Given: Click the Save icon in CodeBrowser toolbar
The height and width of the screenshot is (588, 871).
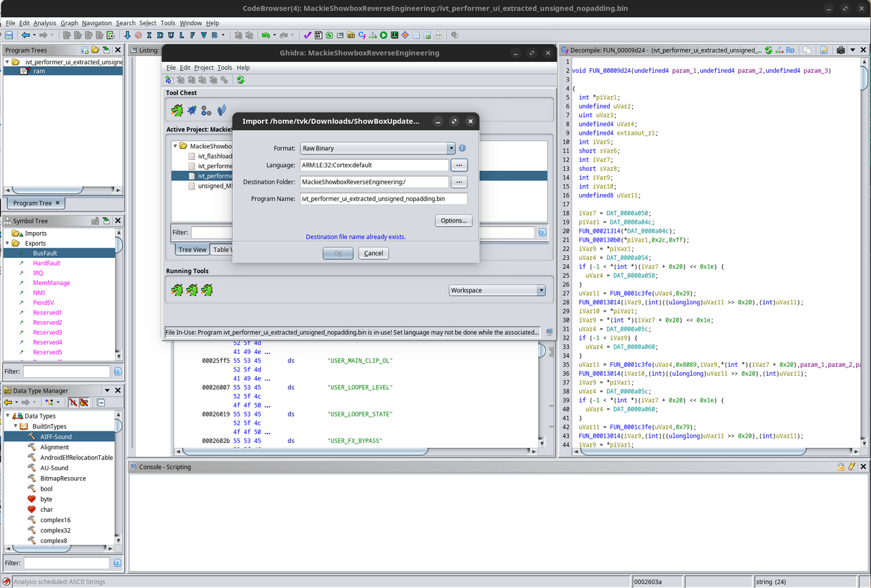Looking at the screenshot, I should (x=9, y=35).
